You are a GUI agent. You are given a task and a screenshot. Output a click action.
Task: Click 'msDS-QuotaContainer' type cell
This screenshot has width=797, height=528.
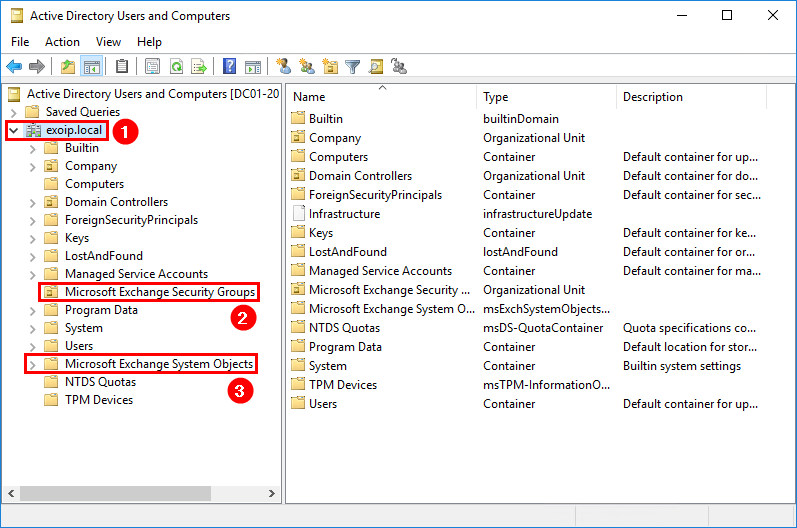pos(543,328)
